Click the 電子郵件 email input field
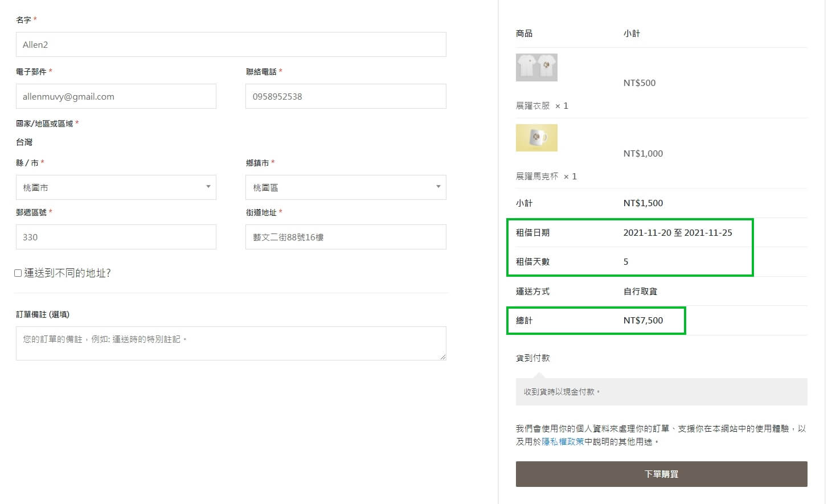 click(x=116, y=96)
